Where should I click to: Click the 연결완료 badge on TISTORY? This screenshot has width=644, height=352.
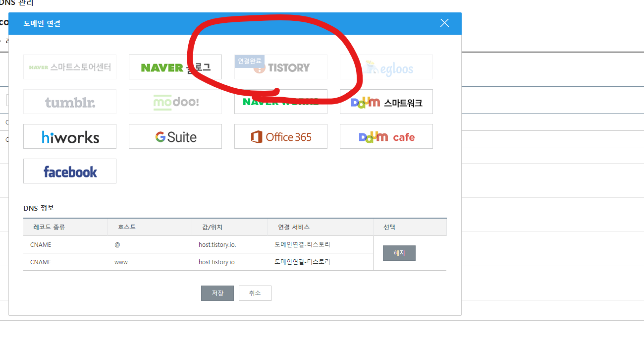pyautogui.click(x=250, y=61)
